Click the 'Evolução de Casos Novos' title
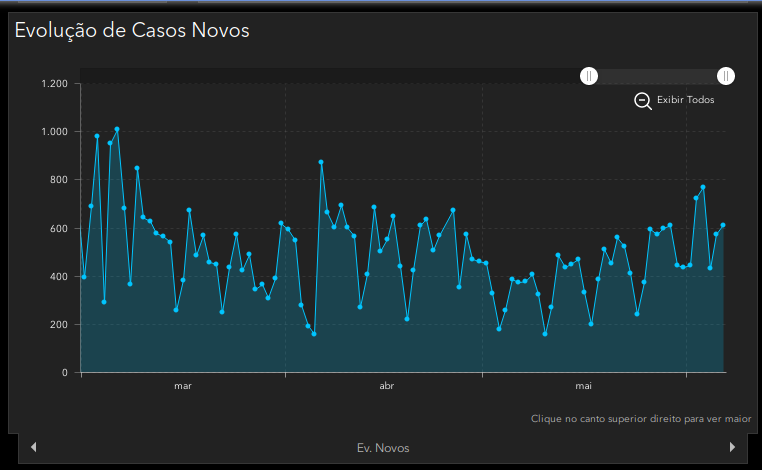 click(x=132, y=30)
